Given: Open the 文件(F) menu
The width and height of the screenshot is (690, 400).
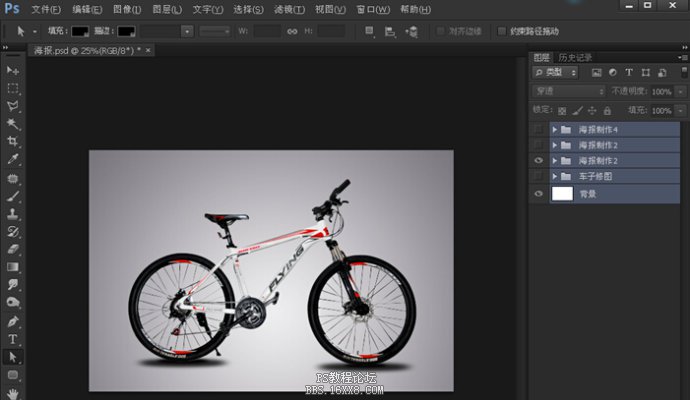Looking at the screenshot, I should pos(46,9).
